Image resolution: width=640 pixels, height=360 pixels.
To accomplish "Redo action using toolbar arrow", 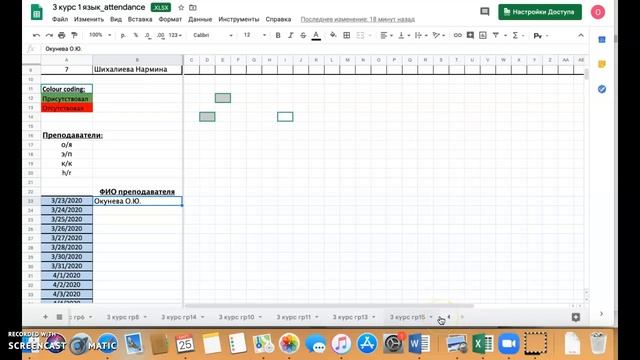I will click(49, 36).
